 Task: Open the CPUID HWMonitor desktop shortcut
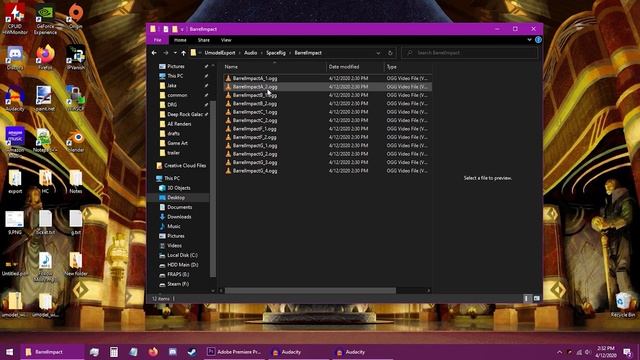click(15, 19)
